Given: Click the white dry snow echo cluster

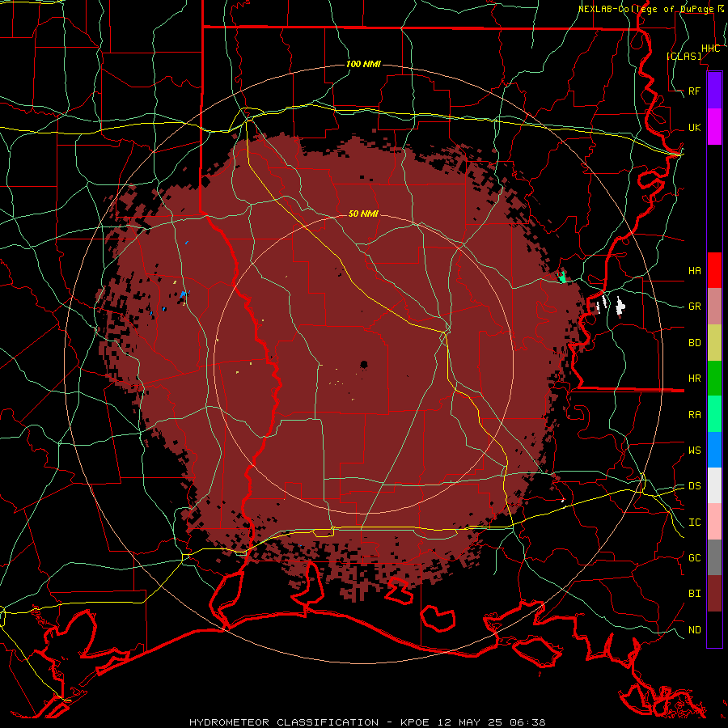Looking at the screenshot, I should coord(620,307).
